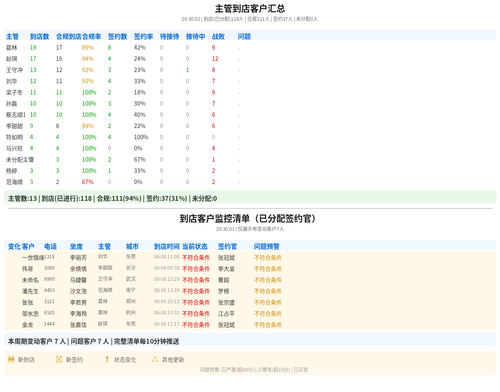Click agent name 张嘉佳
The image size is (500, 392).
click(x=78, y=325)
